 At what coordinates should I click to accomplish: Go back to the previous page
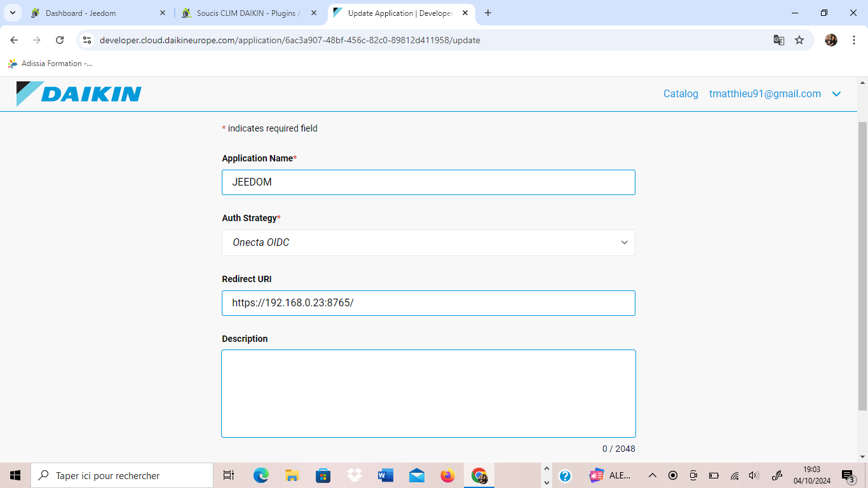(x=14, y=40)
